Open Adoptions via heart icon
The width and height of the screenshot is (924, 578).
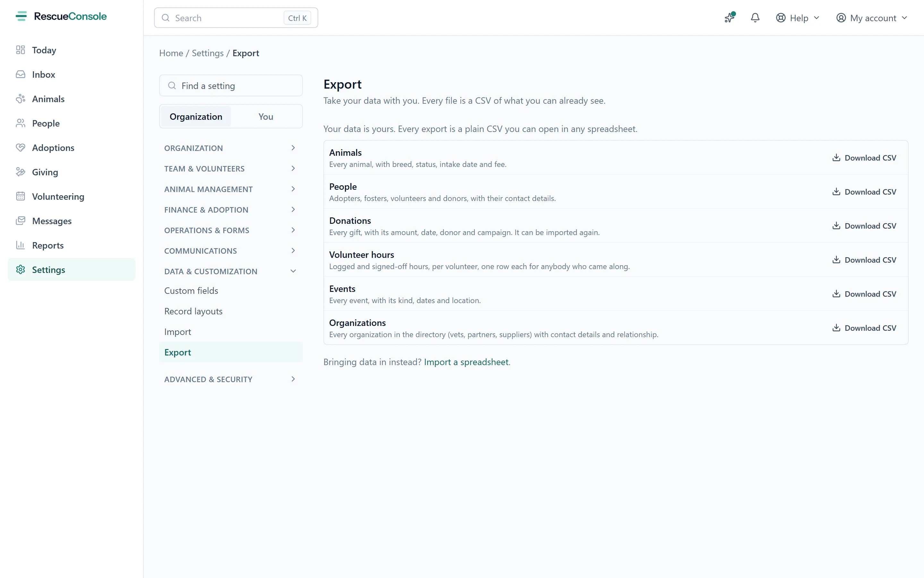click(21, 148)
